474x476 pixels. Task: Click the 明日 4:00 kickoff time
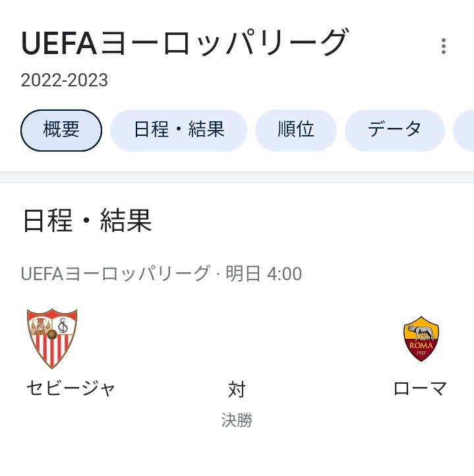pyautogui.click(x=264, y=274)
